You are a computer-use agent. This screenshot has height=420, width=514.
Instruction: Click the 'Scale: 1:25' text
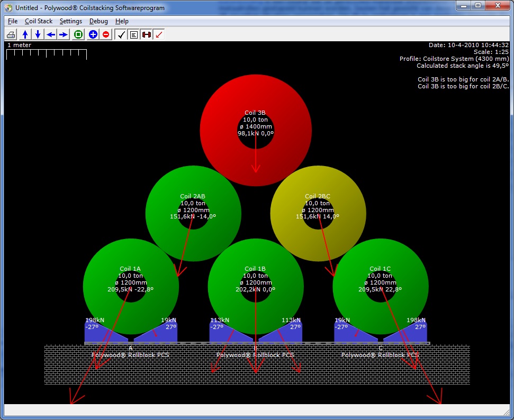(491, 52)
